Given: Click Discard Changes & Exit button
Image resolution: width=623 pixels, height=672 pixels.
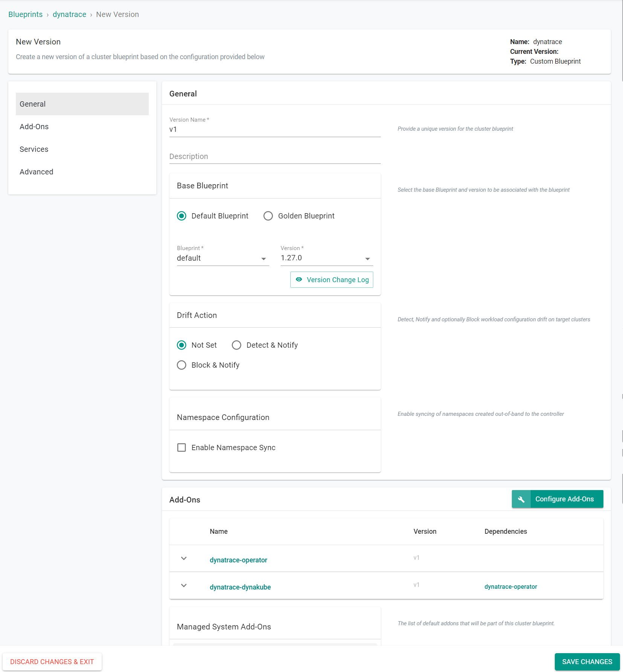Looking at the screenshot, I should click(52, 662).
